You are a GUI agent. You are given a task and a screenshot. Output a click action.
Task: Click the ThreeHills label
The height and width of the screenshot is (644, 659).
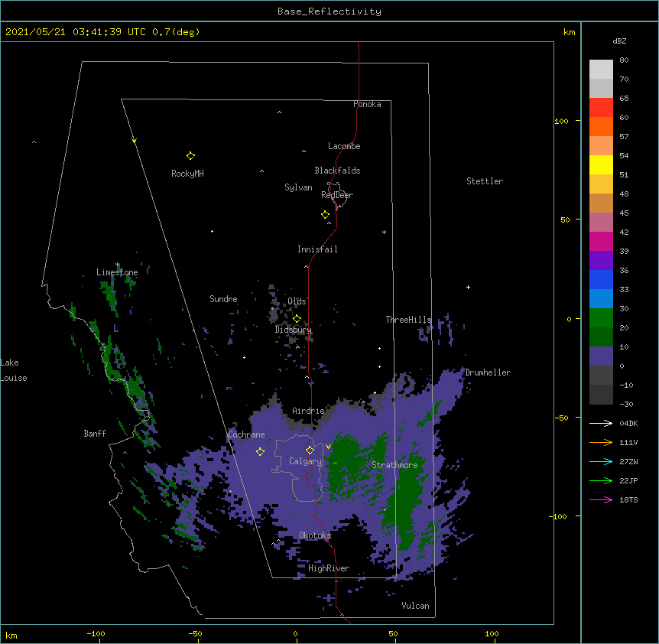point(408,320)
